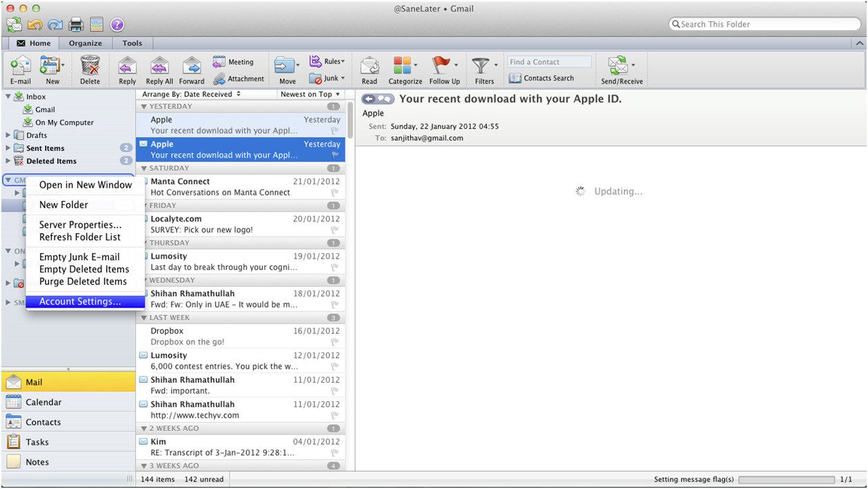The width and height of the screenshot is (868, 489).
Task: Click the Reply icon
Action: coord(127,66)
